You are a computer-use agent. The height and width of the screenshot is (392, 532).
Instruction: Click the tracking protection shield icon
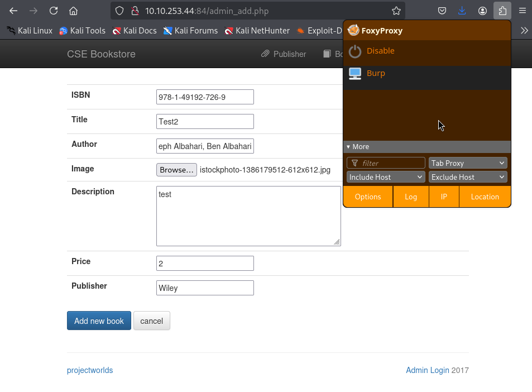coord(119,11)
